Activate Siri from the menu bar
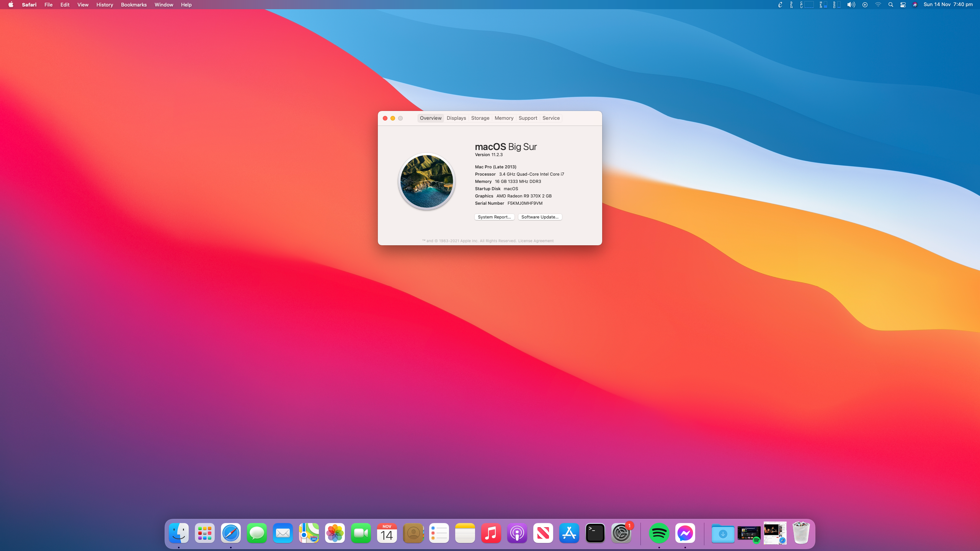 click(x=915, y=5)
